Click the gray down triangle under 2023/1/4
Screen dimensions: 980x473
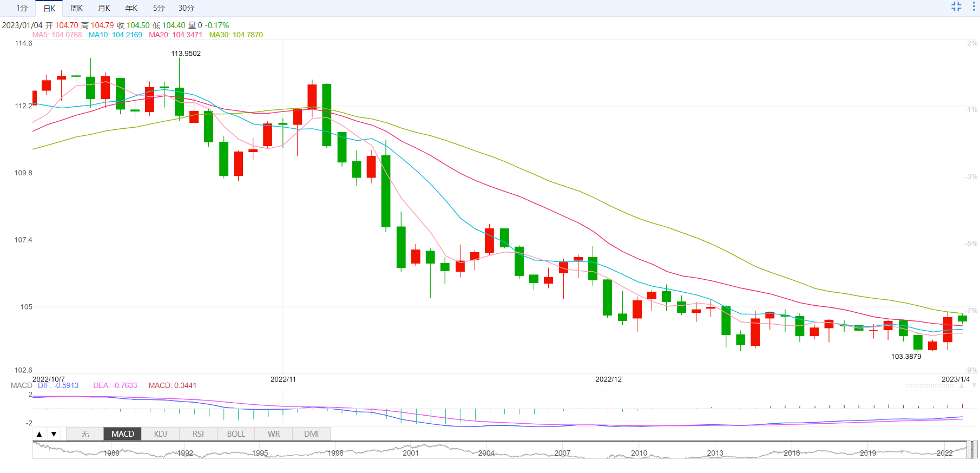(x=974, y=386)
